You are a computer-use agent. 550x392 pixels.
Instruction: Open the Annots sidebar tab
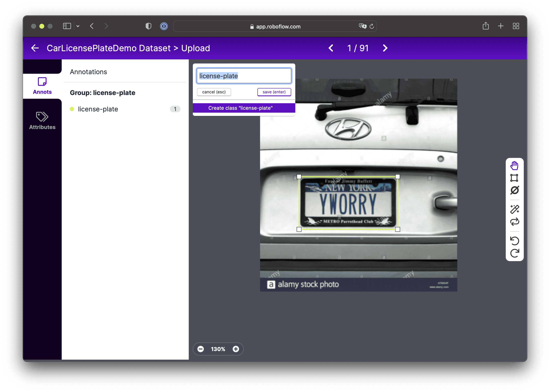(42, 86)
